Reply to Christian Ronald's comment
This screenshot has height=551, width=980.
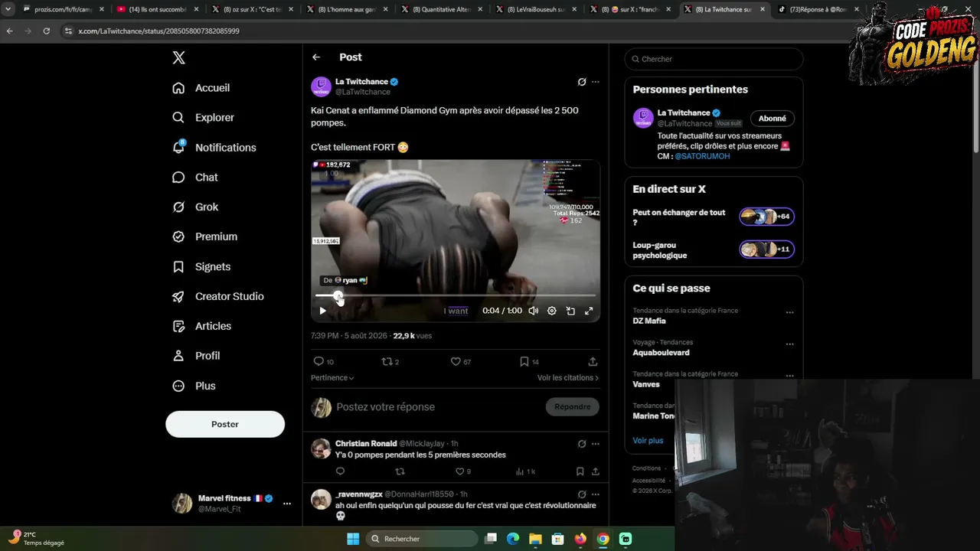[340, 471]
